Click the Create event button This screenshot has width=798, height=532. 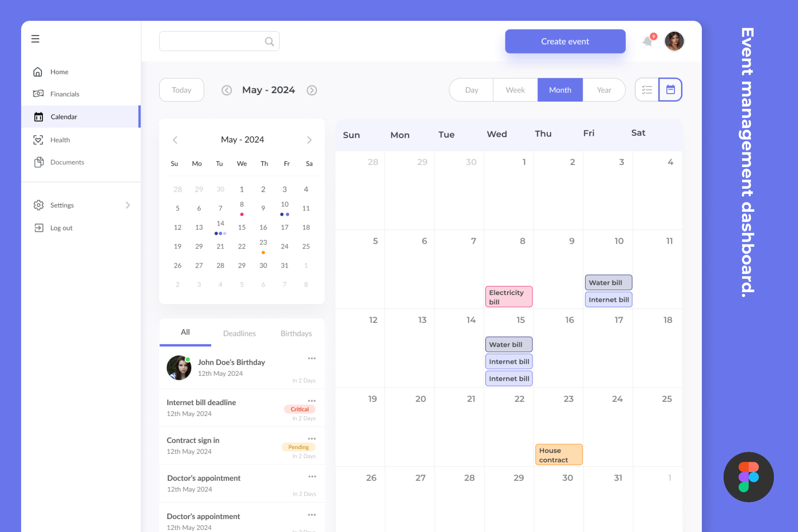click(x=565, y=41)
